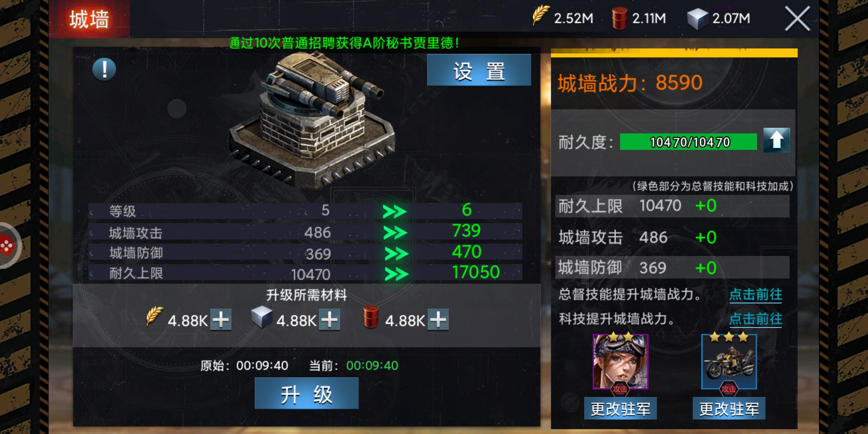Add more steel with plus button
The image size is (868, 434).
[330, 320]
